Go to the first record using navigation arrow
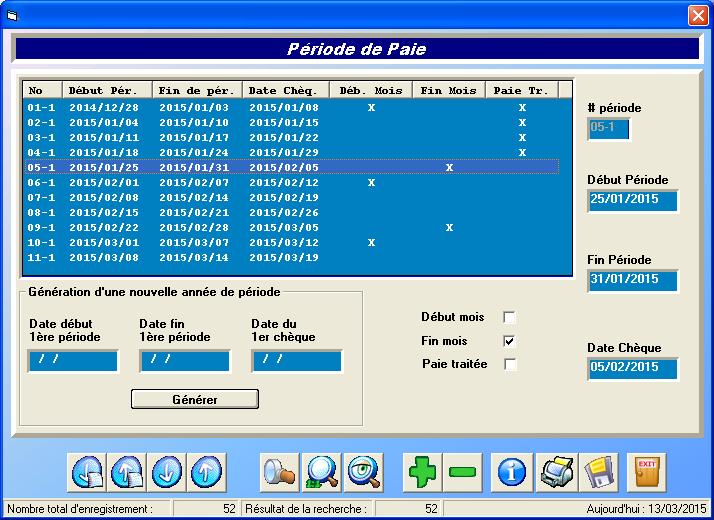 click(87, 471)
